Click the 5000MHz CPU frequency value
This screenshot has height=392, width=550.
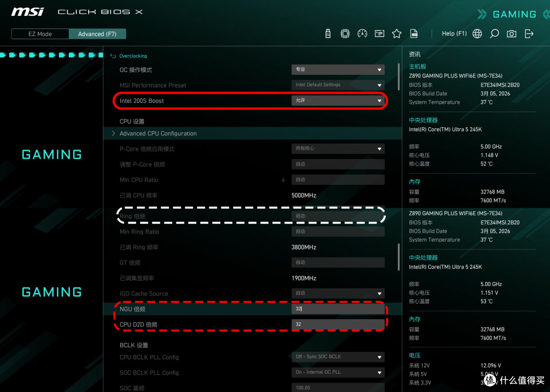coord(304,195)
